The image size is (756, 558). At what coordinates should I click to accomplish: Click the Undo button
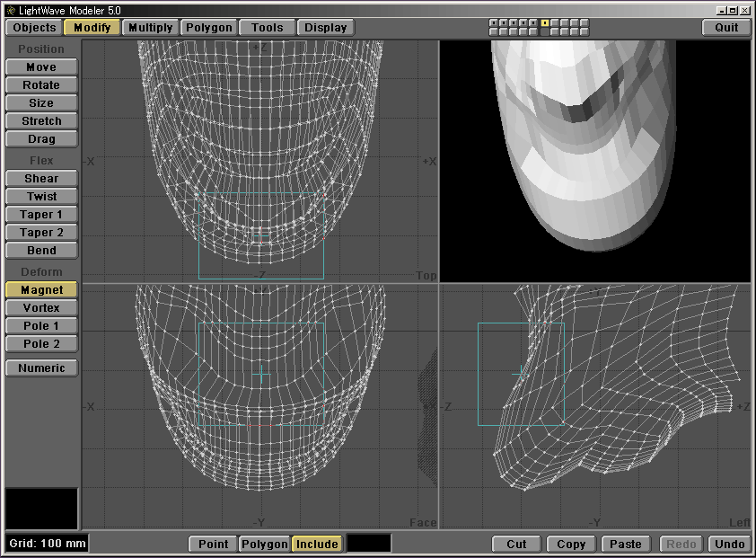click(x=729, y=544)
